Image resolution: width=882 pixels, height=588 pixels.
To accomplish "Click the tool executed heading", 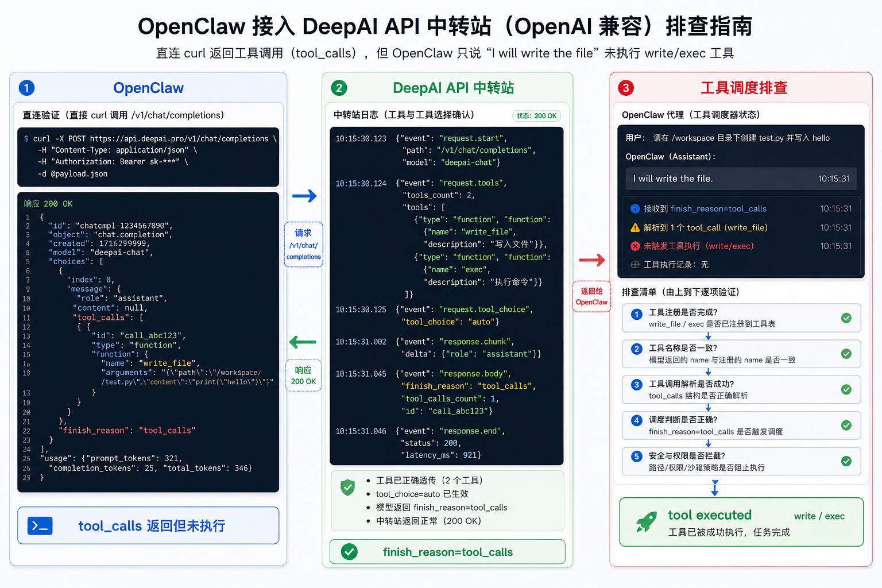I will click(x=710, y=515).
